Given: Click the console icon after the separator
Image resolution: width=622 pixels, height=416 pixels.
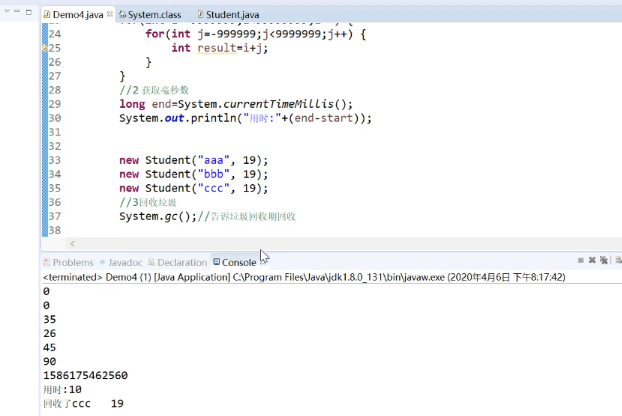Looking at the screenshot, I should 618,260.
